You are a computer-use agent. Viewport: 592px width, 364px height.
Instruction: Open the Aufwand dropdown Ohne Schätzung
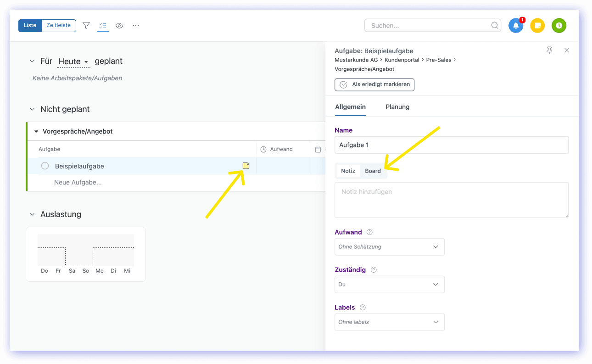[x=389, y=246]
